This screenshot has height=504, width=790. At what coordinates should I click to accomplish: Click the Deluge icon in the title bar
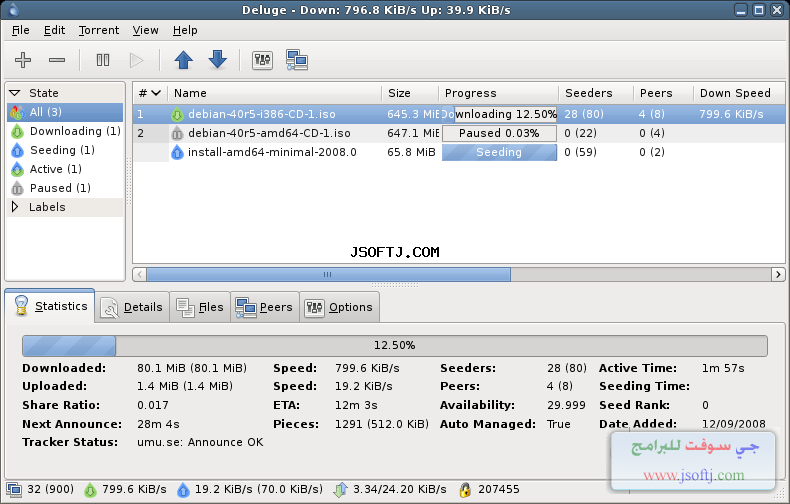pyautogui.click(x=14, y=10)
